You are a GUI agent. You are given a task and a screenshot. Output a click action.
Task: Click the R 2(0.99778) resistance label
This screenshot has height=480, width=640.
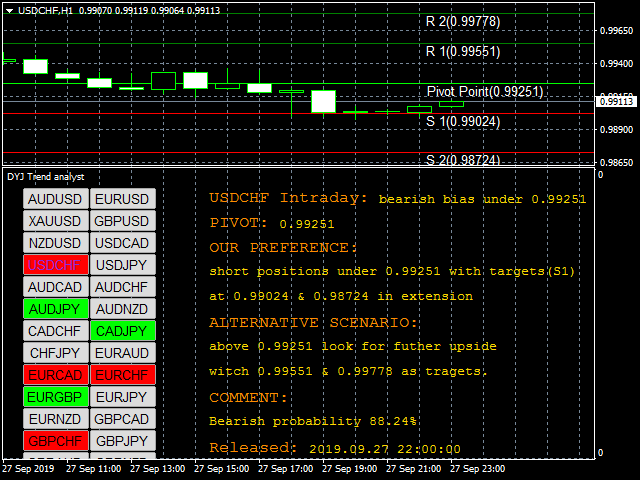point(463,21)
